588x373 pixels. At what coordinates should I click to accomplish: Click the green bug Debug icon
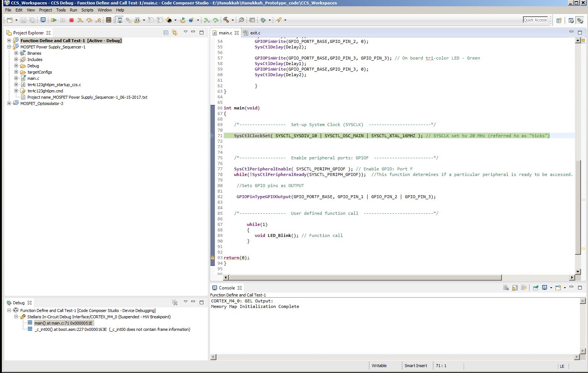click(263, 20)
